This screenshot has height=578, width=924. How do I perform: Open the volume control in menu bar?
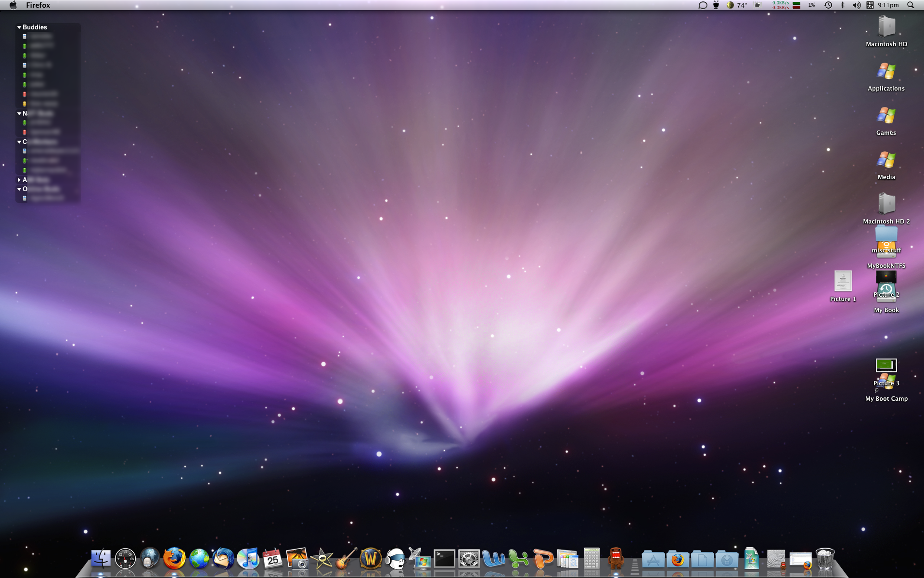(x=857, y=5)
